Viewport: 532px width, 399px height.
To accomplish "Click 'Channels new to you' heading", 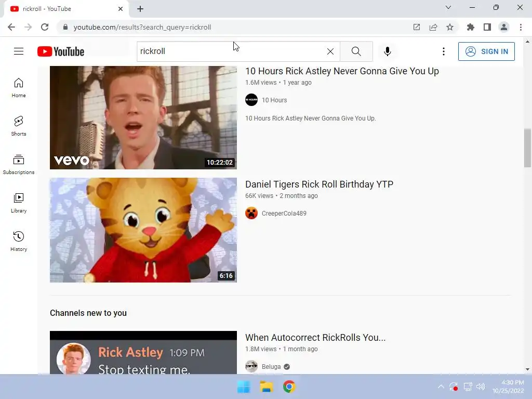I will pyautogui.click(x=88, y=313).
